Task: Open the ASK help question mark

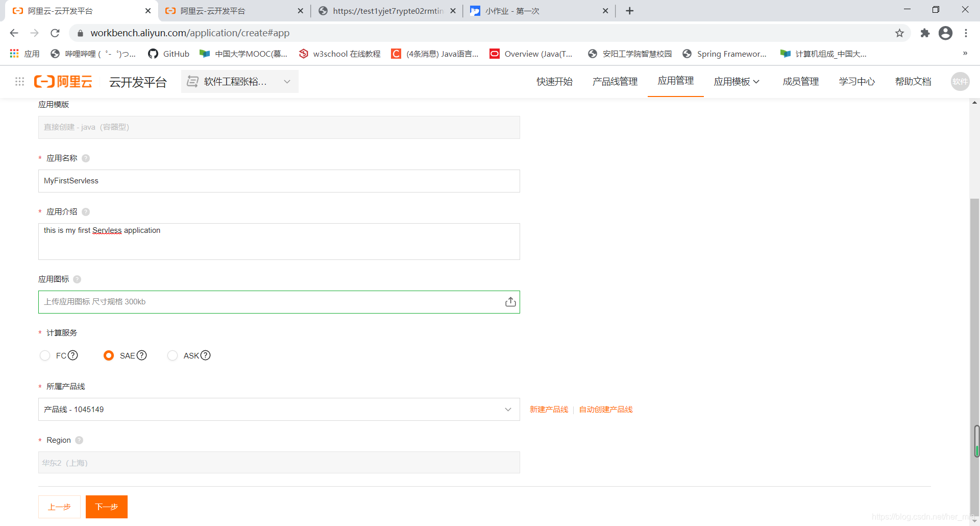Action: (x=205, y=355)
